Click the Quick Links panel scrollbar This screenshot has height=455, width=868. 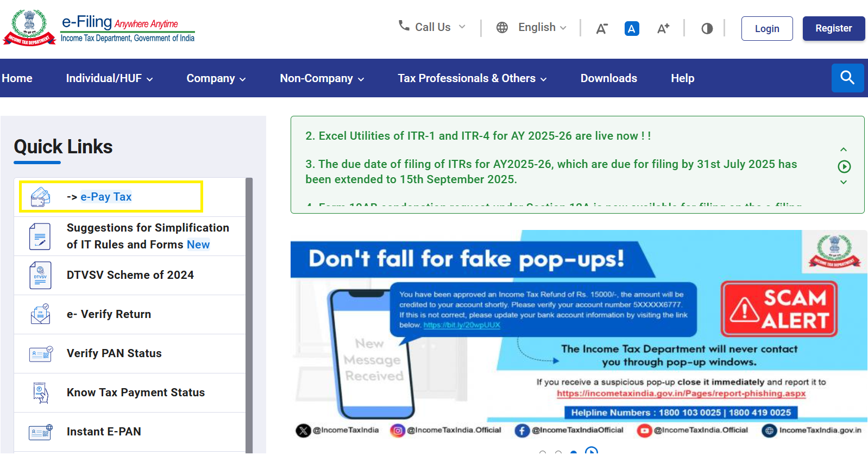pyautogui.click(x=249, y=315)
